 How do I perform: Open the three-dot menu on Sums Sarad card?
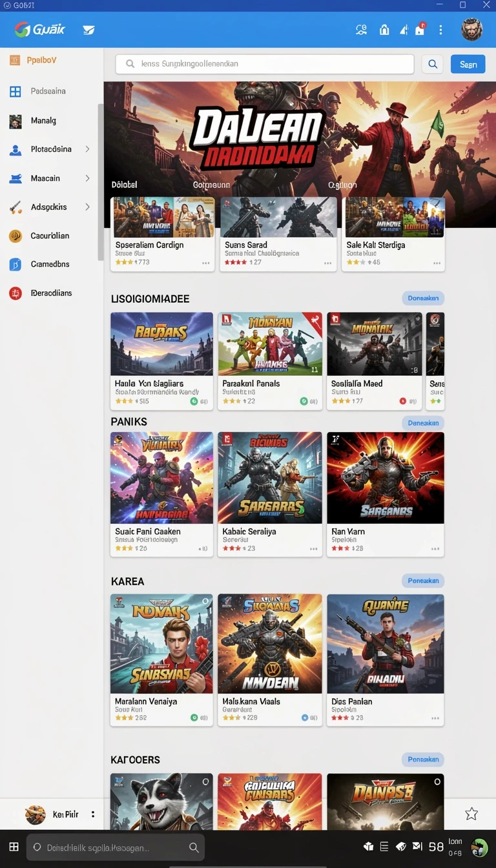pos(328,263)
